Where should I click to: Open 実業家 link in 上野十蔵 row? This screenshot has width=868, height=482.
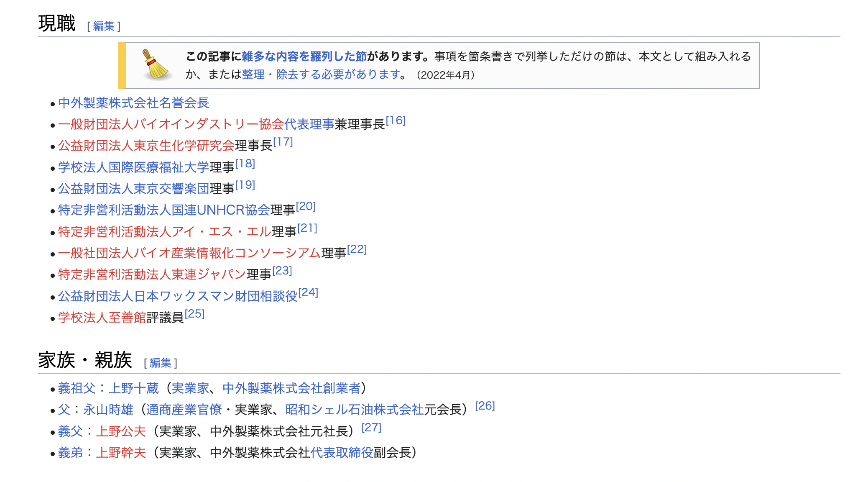tap(190, 388)
